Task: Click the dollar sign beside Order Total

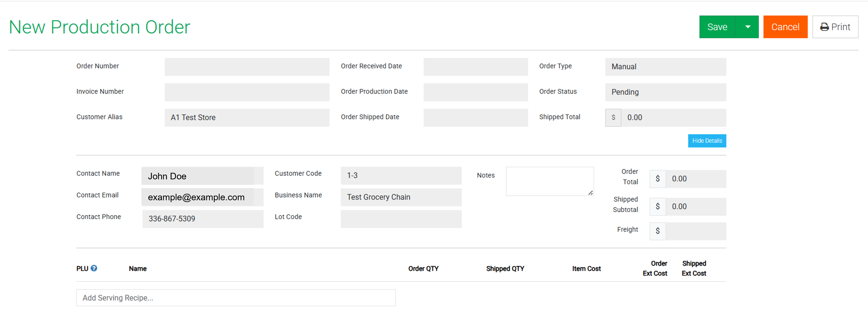Action: click(x=657, y=179)
